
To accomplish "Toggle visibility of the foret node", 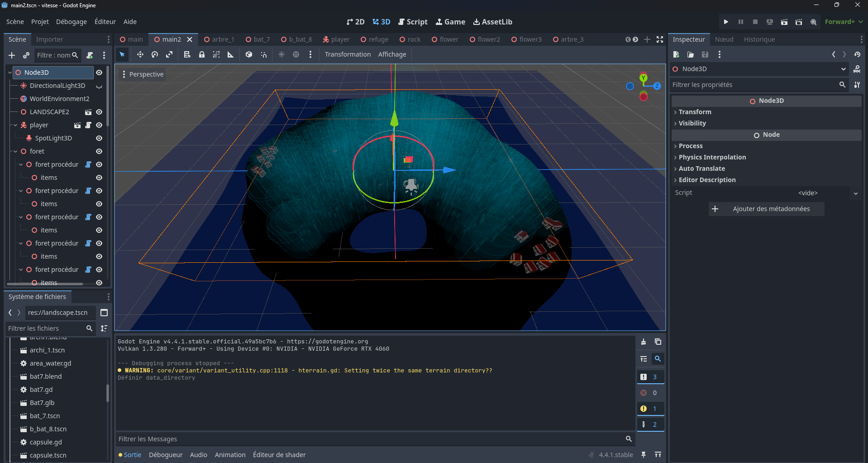I will [99, 151].
